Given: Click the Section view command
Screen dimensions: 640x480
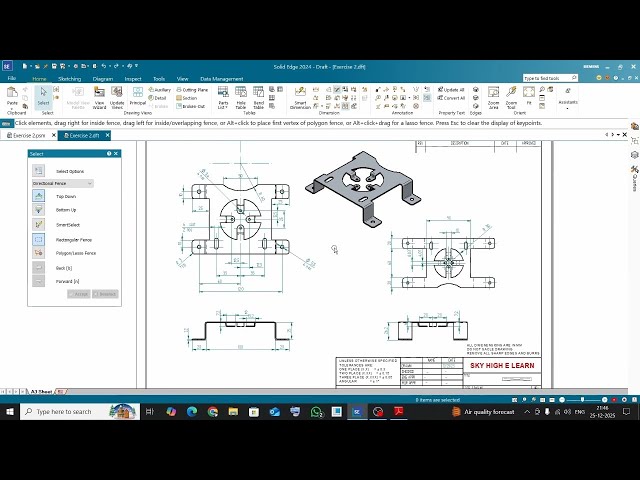Looking at the screenshot, I should [187, 98].
